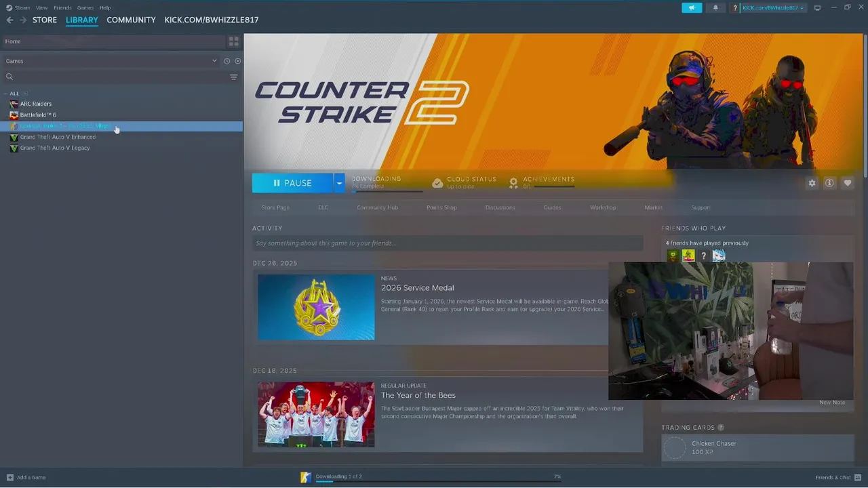This screenshot has height=488, width=868.
Task: Click the bottom download progress bar
Action: 438,482
